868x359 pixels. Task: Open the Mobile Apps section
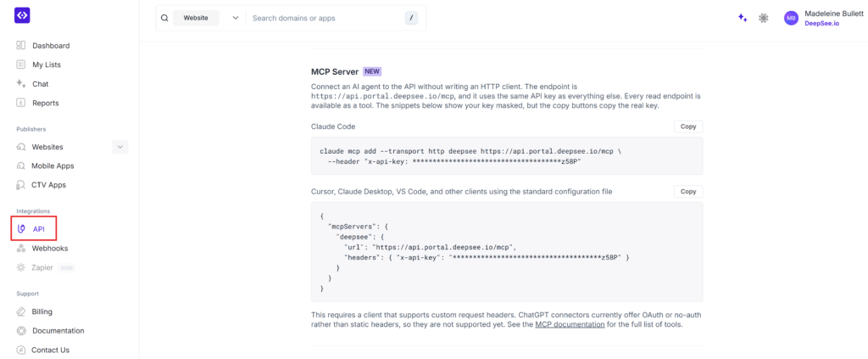tap(53, 165)
